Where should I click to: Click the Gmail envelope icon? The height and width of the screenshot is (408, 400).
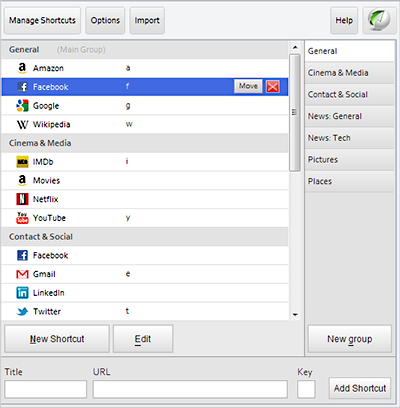click(x=22, y=274)
